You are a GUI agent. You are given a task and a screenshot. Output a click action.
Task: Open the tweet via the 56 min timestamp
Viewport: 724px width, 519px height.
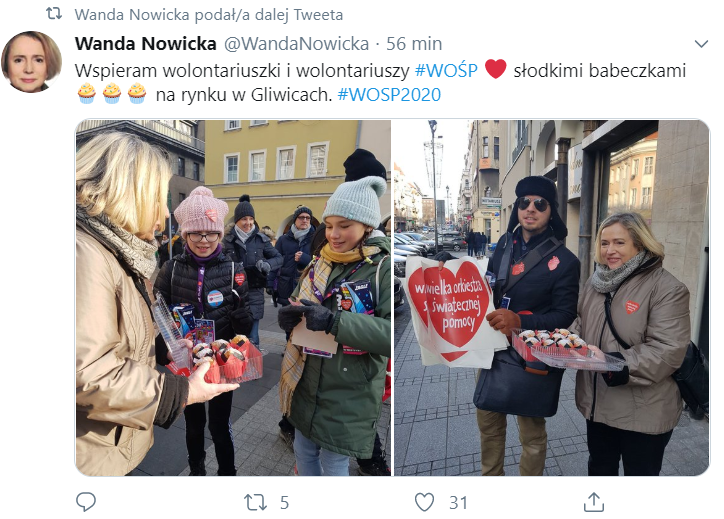[x=414, y=44]
